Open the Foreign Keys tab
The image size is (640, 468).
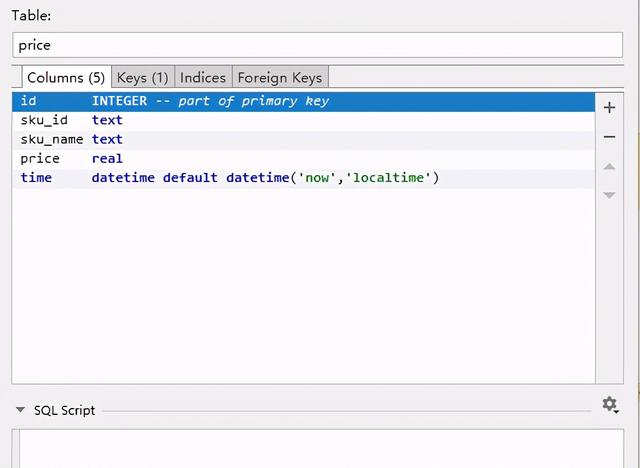pos(279,77)
